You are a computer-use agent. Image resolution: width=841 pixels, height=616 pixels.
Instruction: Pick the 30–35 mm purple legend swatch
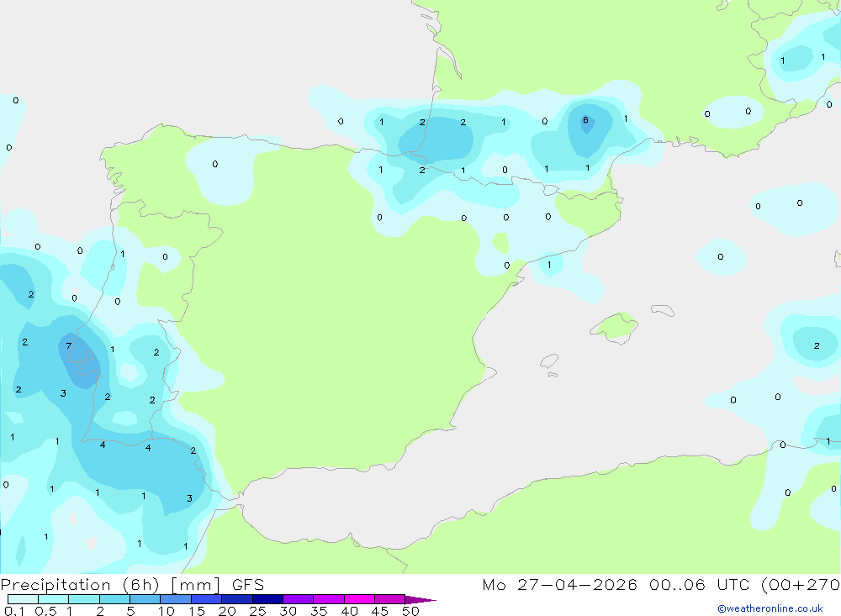tap(299, 599)
